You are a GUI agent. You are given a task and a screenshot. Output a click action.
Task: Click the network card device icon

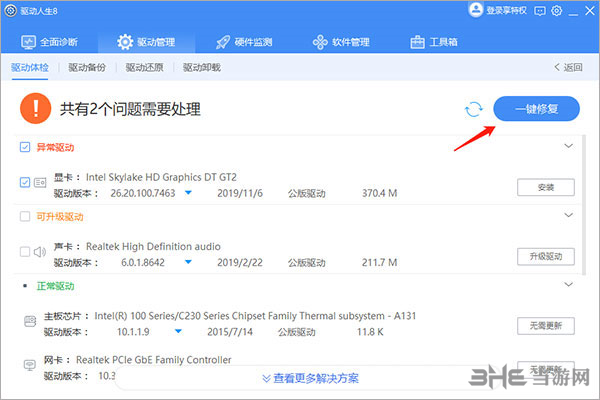click(30, 365)
